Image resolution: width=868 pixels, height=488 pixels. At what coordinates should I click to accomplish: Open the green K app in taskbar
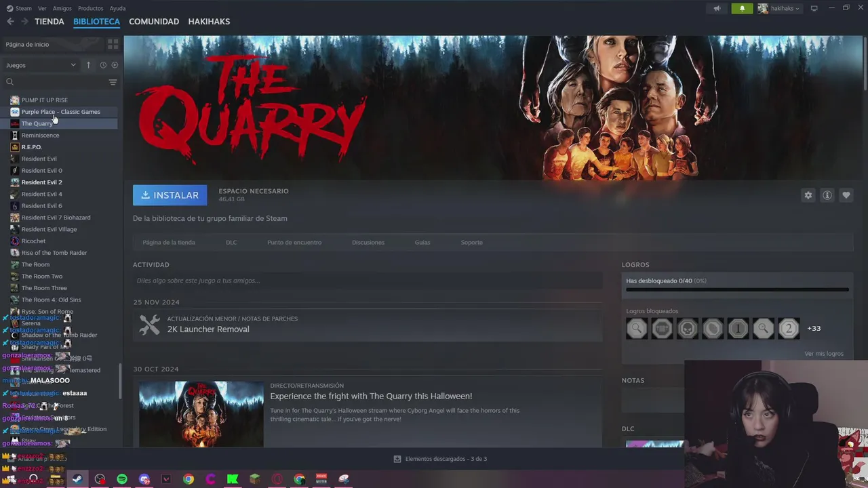click(233, 479)
